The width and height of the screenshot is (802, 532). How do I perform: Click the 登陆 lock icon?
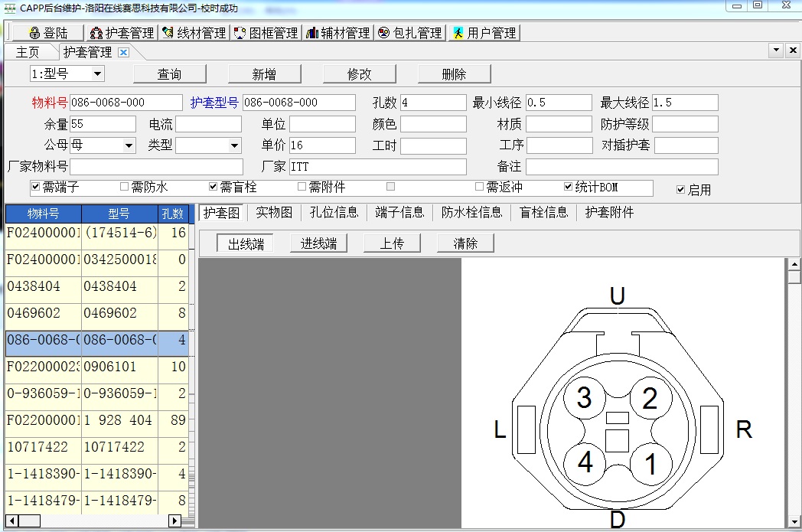coord(34,33)
